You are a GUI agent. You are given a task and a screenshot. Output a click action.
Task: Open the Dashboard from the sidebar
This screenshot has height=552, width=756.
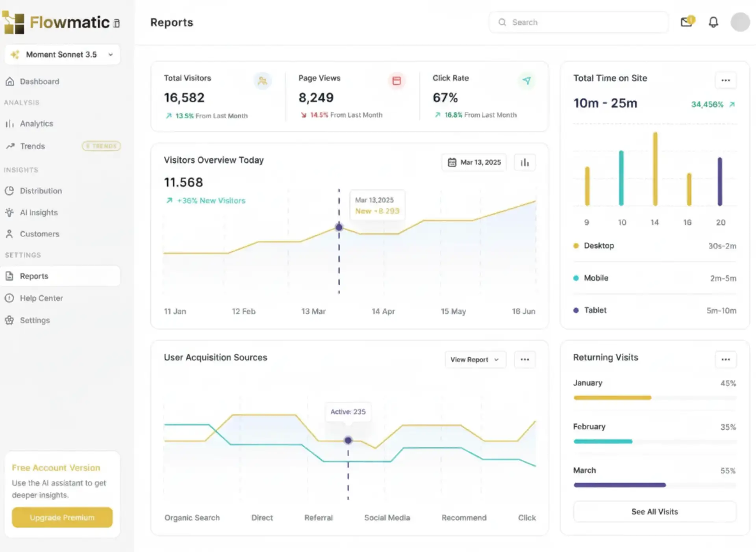pos(39,81)
